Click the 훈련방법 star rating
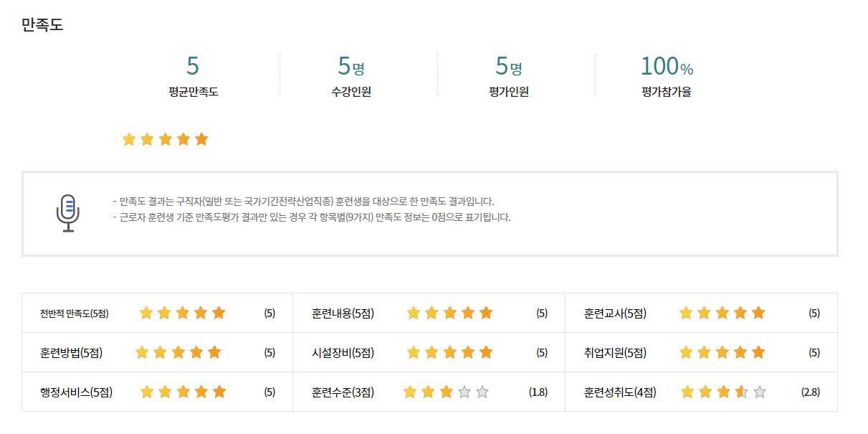 point(178,352)
